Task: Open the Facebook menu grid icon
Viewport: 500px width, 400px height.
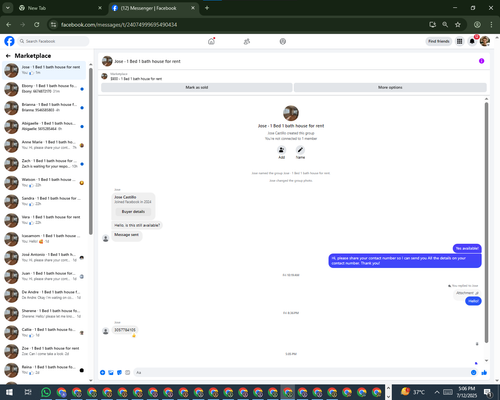Action: point(460,41)
